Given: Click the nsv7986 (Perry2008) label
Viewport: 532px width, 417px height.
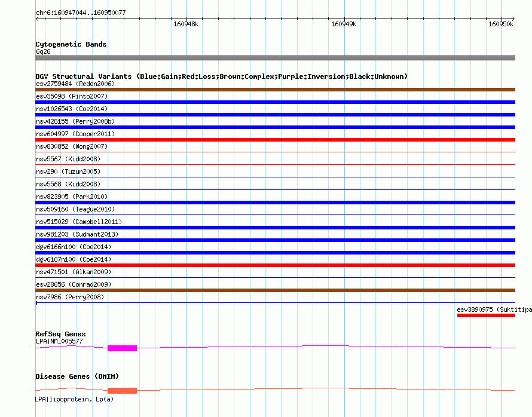Looking at the screenshot, I should (x=70, y=297).
